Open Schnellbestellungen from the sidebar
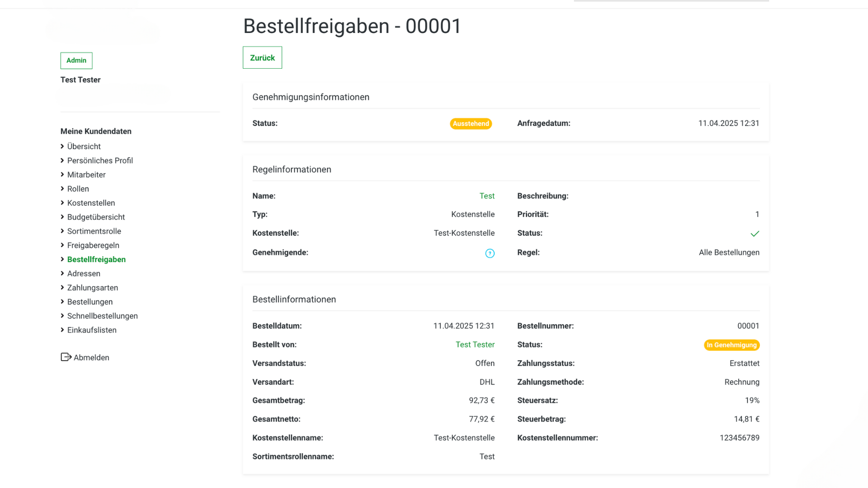This screenshot has width=868, height=488. (x=103, y=316)
